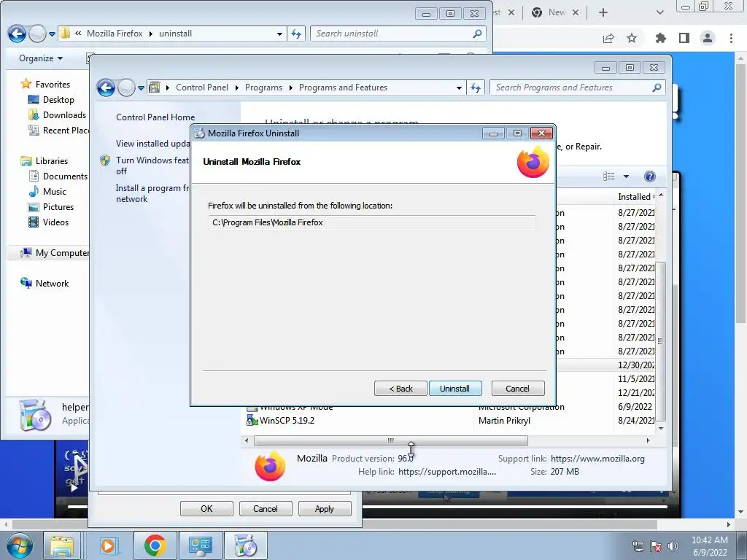Screen dimensions: 747x560
Task: Click magnifier icon in Programs and Features search
Action: pos(657,87)
